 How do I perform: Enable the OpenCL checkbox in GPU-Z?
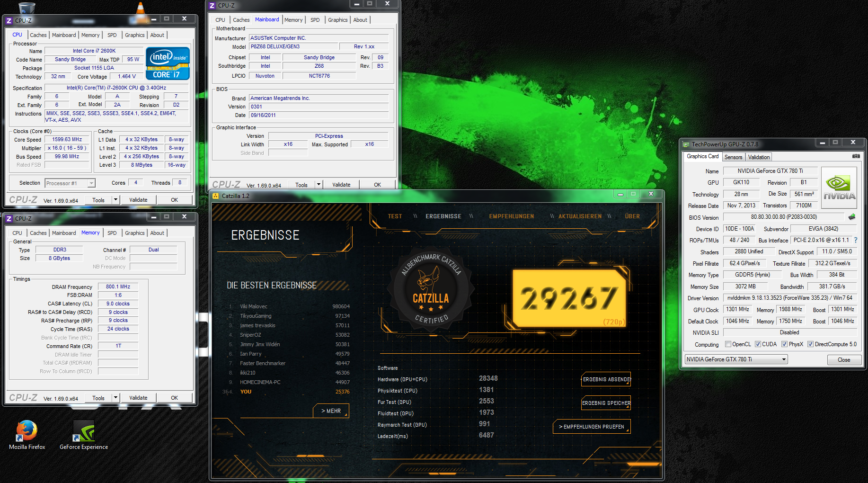click(x=728, y=344)
